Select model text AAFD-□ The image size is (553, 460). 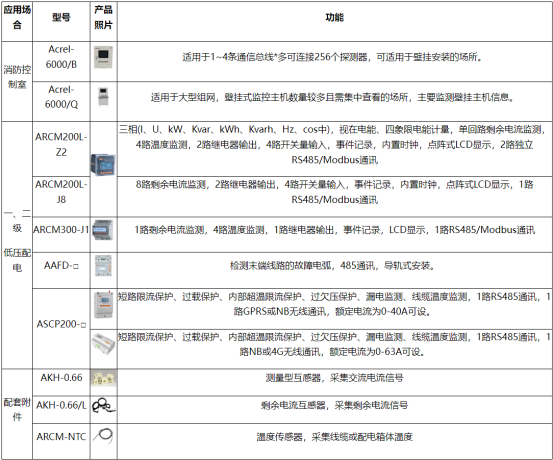[x=61, y=265]
